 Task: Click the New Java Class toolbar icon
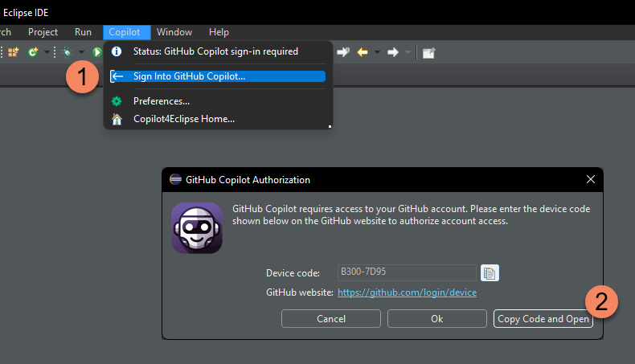(x=33, y=52)
